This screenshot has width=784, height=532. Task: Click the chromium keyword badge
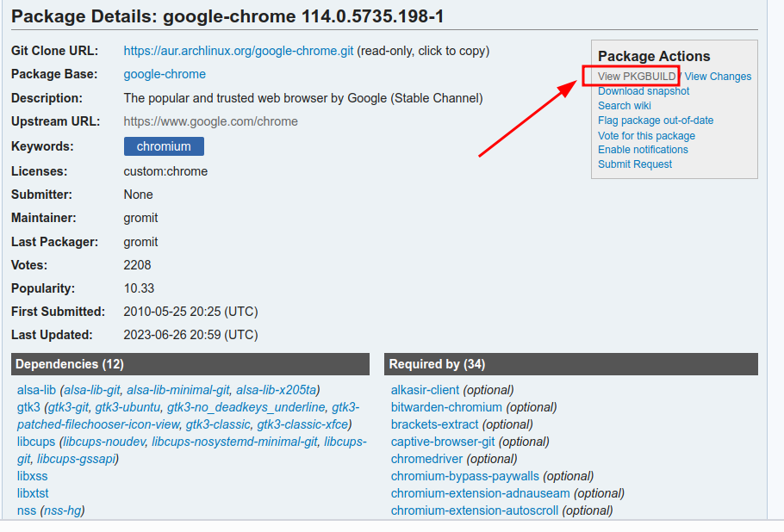[164, 146]
